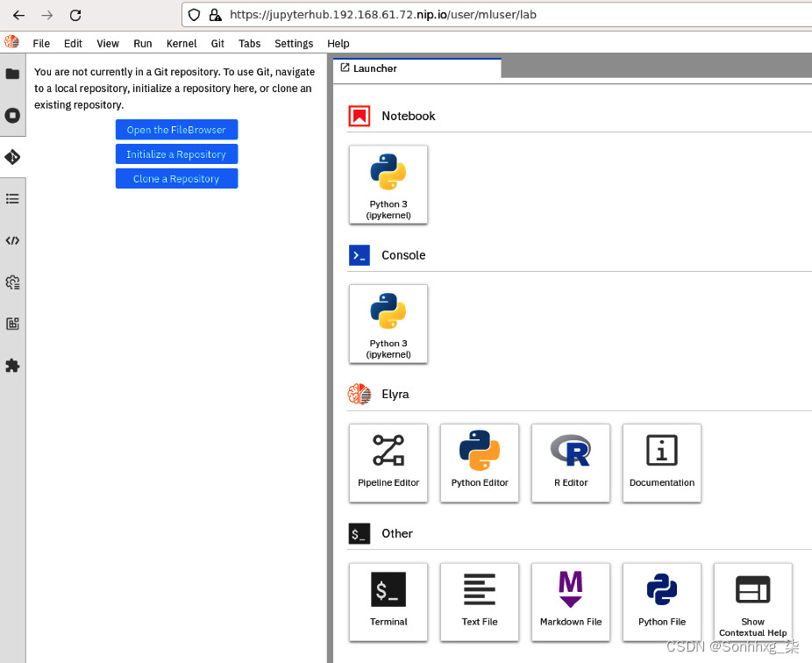The width and height of the screenshot is (812, 663).
Task: Click the Elyra logo in menu bar
Action: [11, 42]
